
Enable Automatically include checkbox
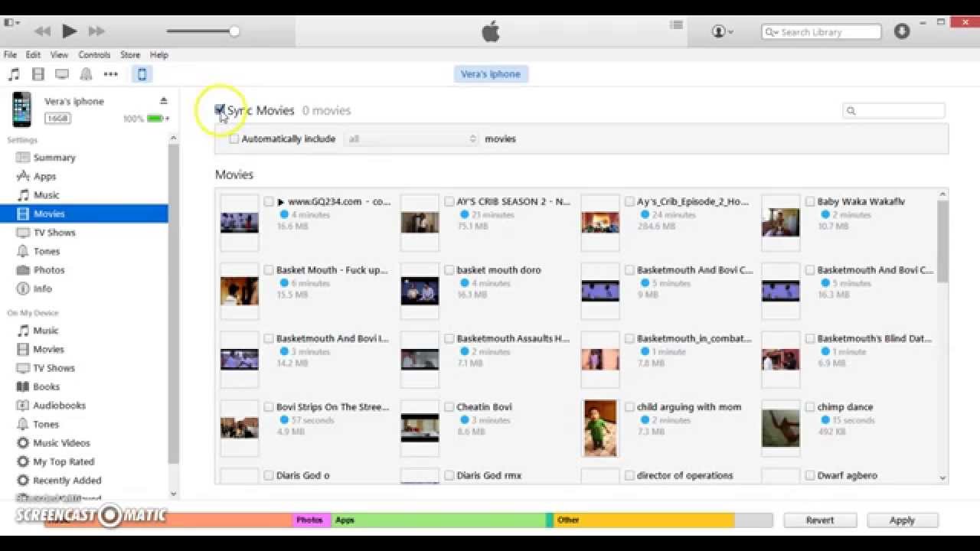pyautogui.click(x=234, y=139)
